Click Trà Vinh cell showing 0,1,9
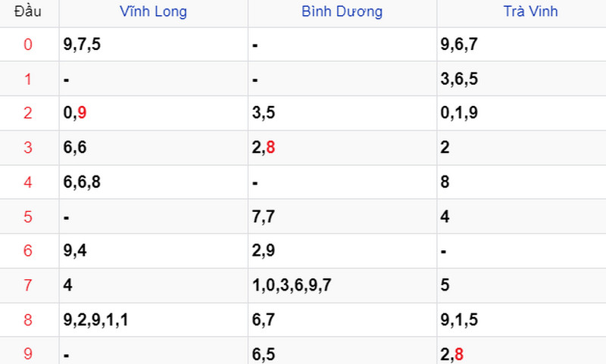Image resolution: width=606 pixels, height=364 pixels. pyautogui.click(x=460, y=114)
